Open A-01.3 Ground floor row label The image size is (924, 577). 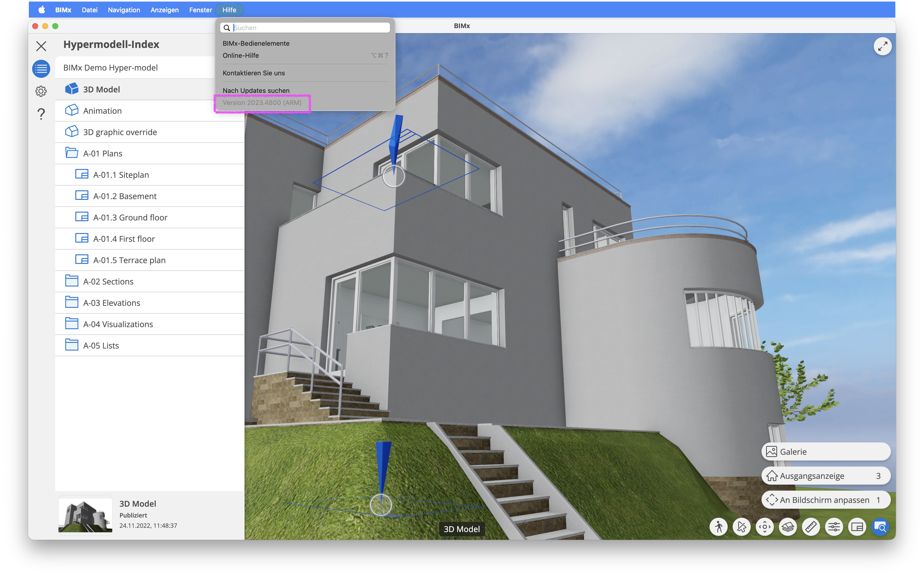(x=130, y=217)
